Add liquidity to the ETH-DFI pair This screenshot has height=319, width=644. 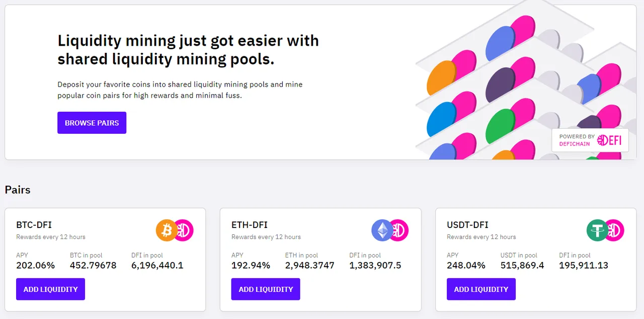point(266,289)
